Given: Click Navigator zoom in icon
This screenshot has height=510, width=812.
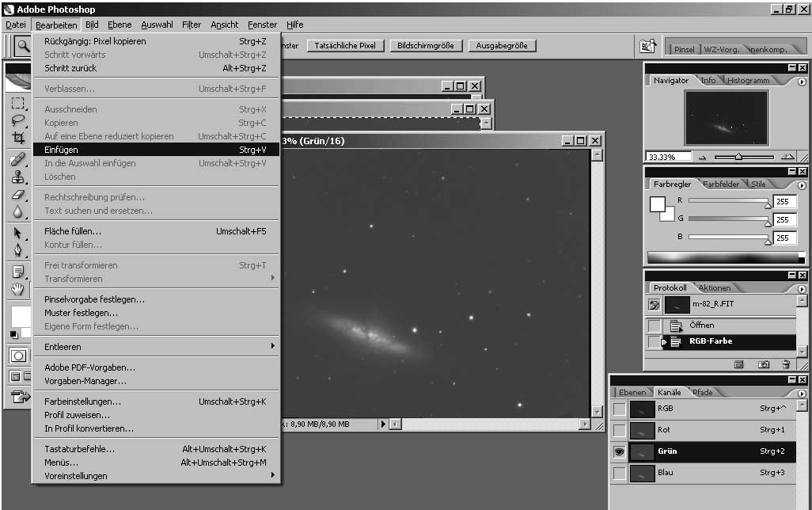Looking at the screenshot, I should click(787, 157).
